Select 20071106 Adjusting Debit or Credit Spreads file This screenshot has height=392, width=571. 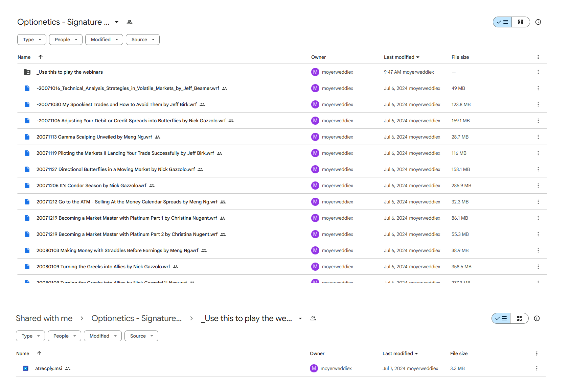click(282, 121)
